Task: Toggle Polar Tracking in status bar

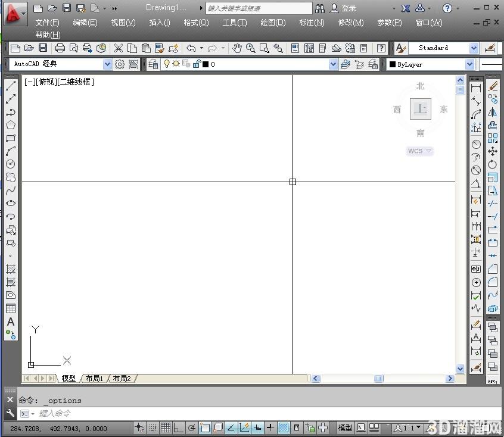Action: coord(192,427)
